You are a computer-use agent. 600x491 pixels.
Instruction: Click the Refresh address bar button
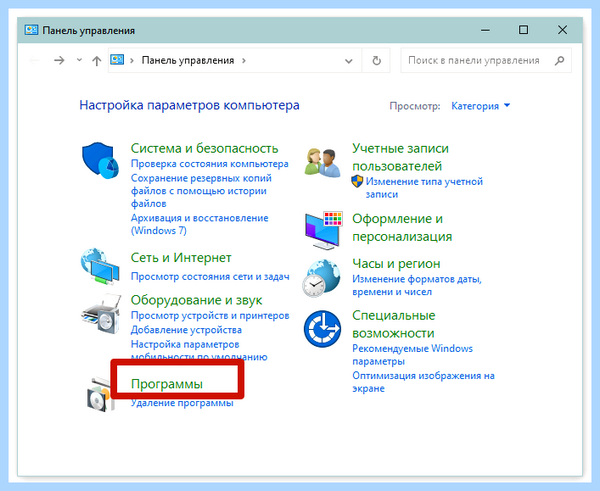click(377, 60)
